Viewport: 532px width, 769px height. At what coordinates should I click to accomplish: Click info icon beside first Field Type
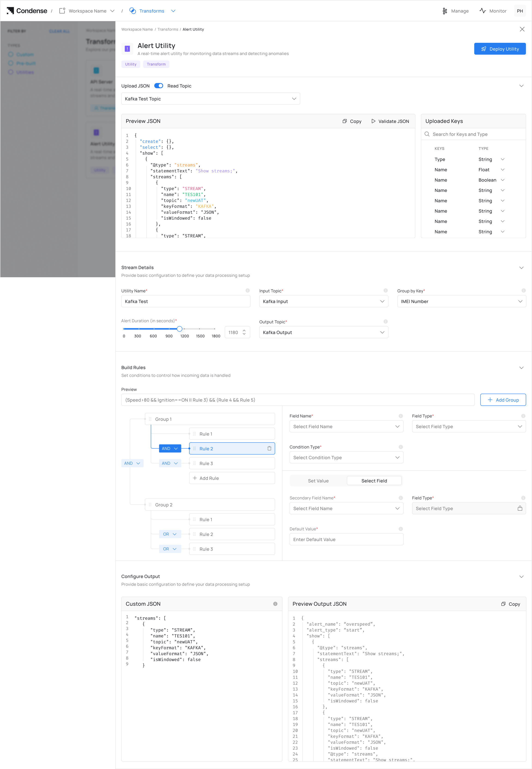pyautogui.click(x=523, y=416)
